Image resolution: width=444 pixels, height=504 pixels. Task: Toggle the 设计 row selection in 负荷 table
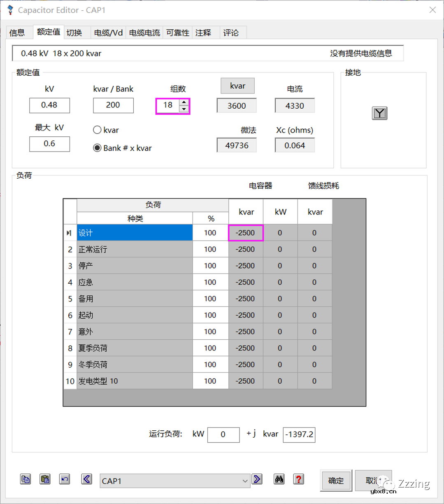pyautogui.click(x=135, y=232)
